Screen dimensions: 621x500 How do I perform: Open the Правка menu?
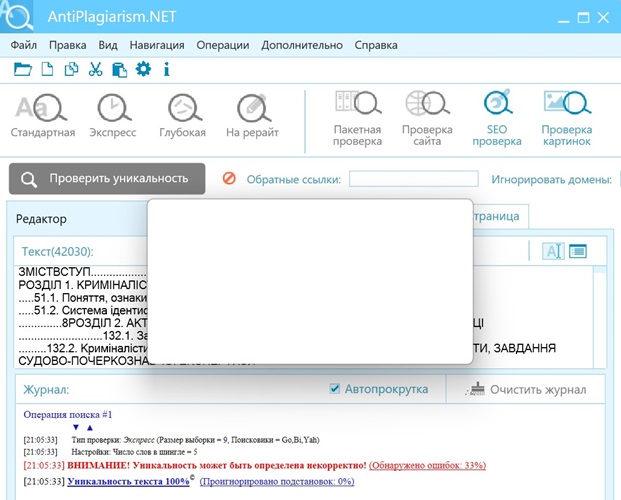(x=68, y=45)
